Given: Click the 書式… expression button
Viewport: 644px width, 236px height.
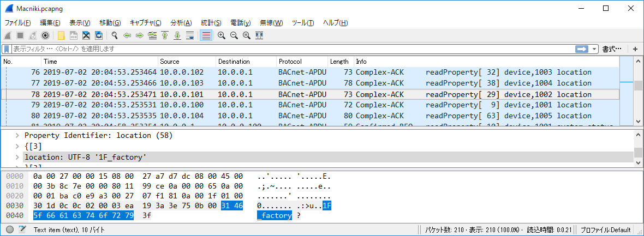Looking at the screenshot, I should [612, 49].
